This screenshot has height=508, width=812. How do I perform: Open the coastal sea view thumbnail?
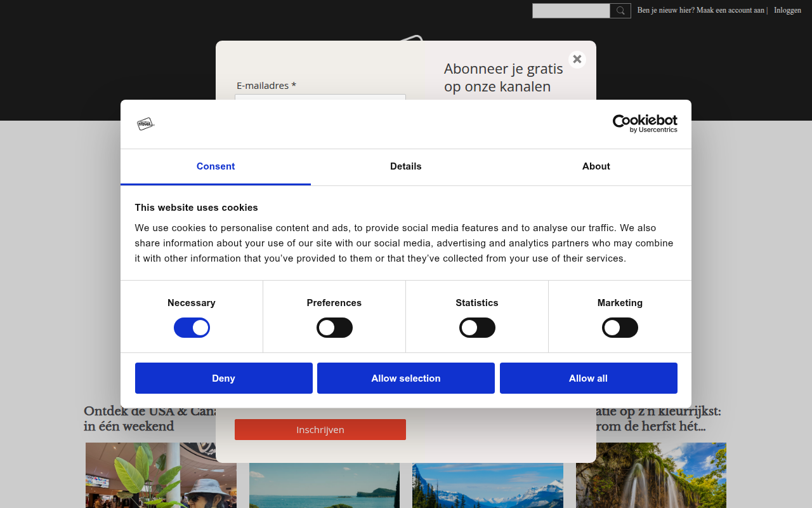pyautogui.click(x=324, y=486)
